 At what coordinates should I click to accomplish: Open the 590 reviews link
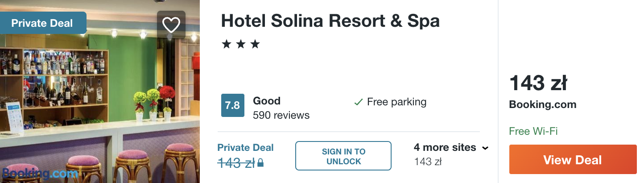(x=281, y=115)
